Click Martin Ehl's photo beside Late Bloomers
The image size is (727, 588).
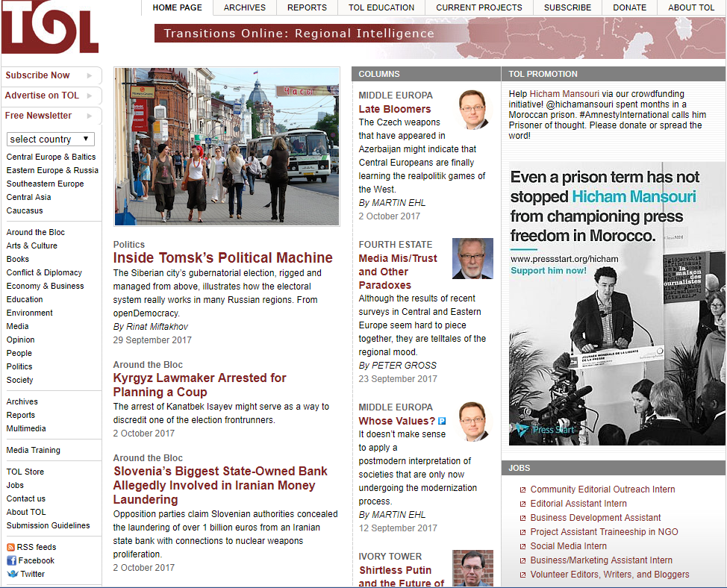pos(473,110)
